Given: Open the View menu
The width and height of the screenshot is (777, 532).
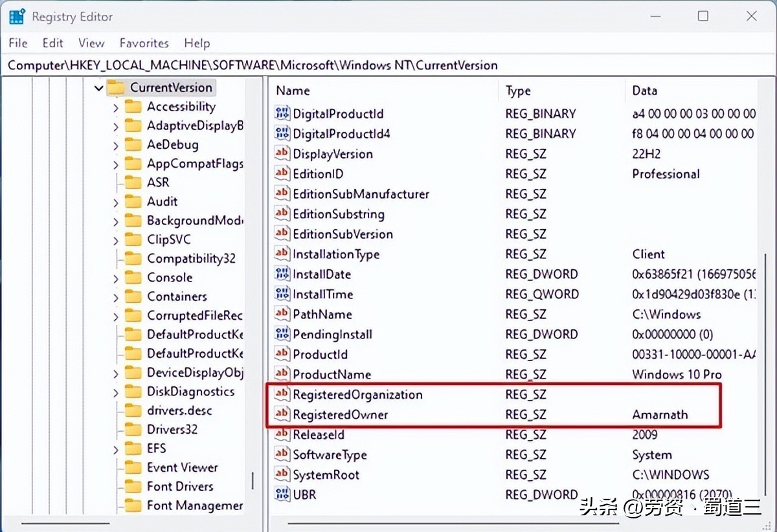Looking at the screenshot, I should 91,43.
